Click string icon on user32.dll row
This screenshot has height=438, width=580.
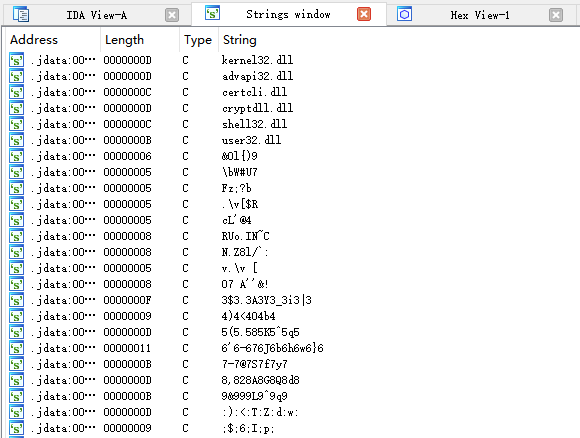tap(17, 140)
